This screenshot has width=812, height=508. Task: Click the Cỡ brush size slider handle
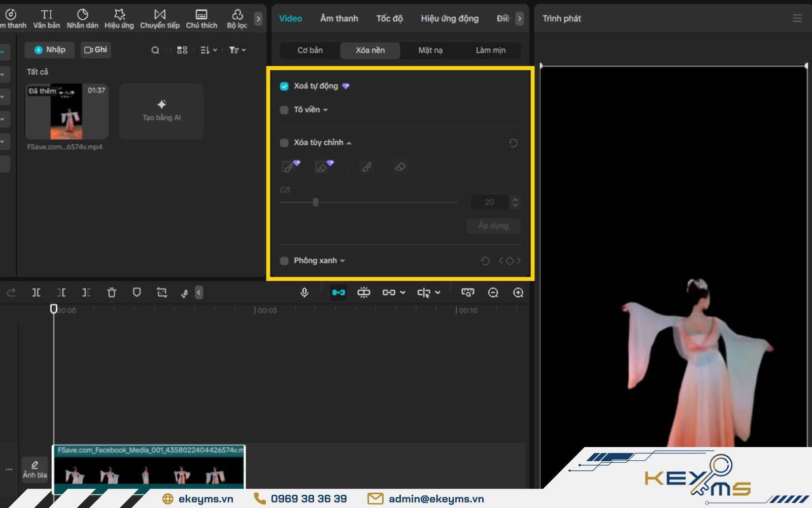(316, 202)
